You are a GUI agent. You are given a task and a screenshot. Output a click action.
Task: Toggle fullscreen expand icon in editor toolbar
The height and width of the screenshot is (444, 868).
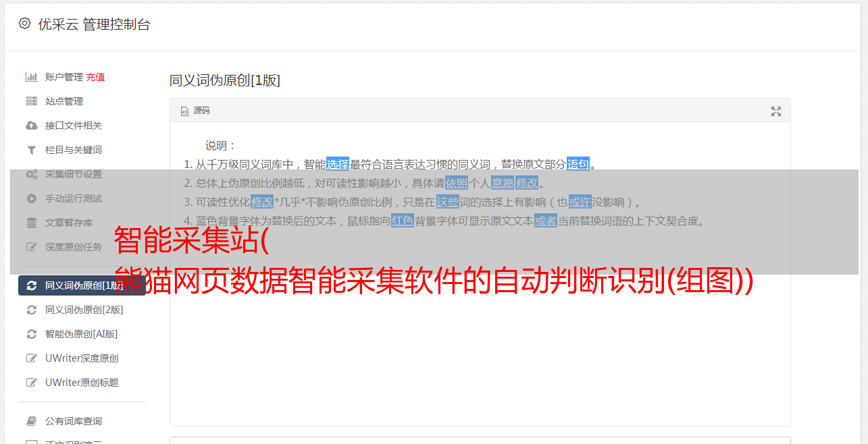[x=776, y=111]
